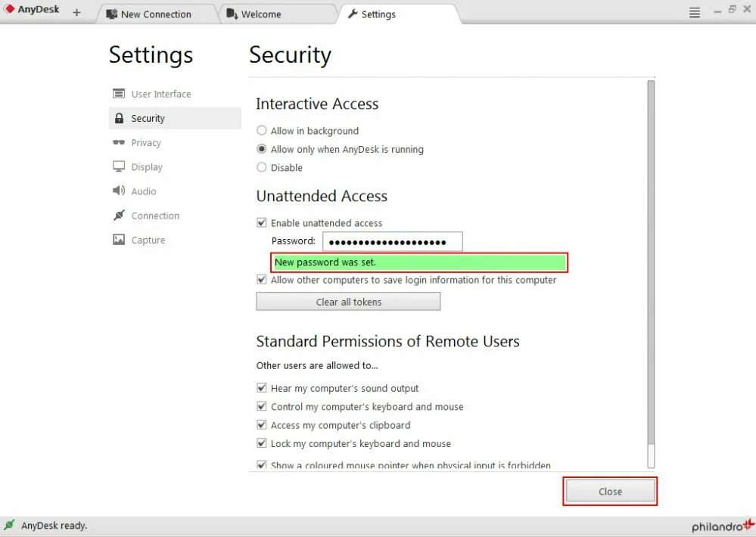This screenshot has width=756, height=537.
Task: Click the Capture picture icon
Action: [x=119, y=240]
